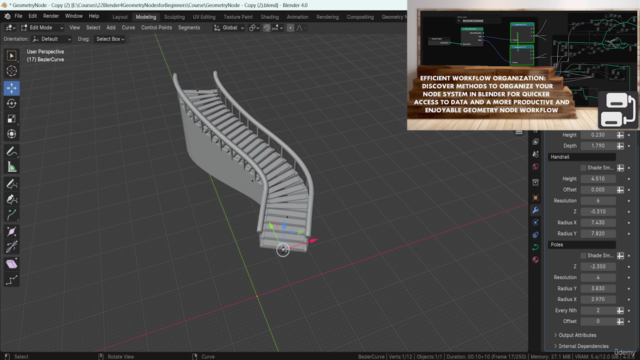Activate the 3D Cursor tool
Image resolution: width=640 pixels, height=360 pixels.
pyautogui.click(x=11, y=71)
